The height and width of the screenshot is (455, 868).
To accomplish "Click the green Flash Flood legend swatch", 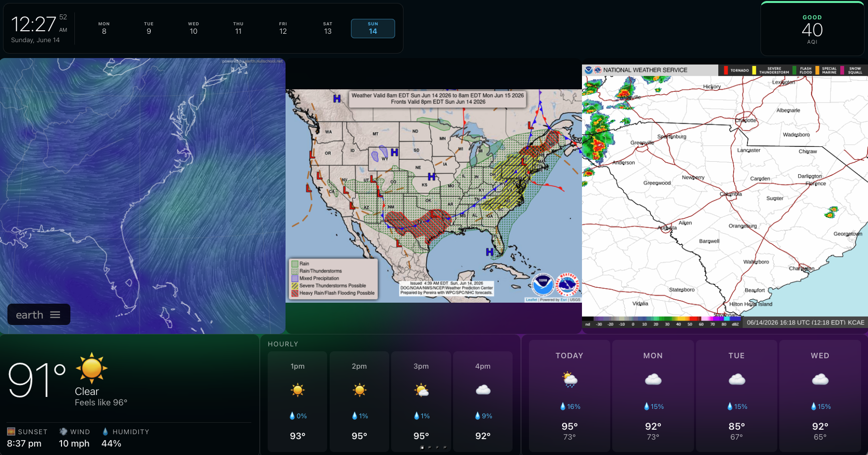I will click(x=794, y=70).
